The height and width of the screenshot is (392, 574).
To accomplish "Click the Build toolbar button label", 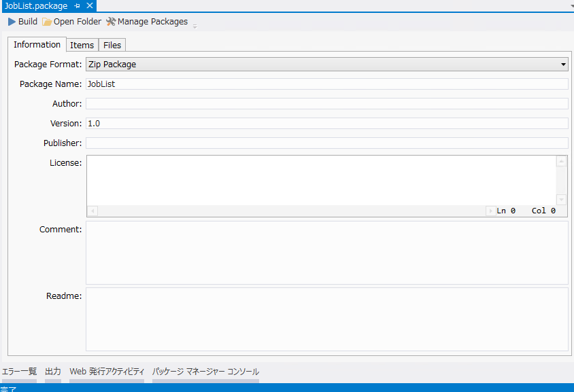I will point(28,22).
